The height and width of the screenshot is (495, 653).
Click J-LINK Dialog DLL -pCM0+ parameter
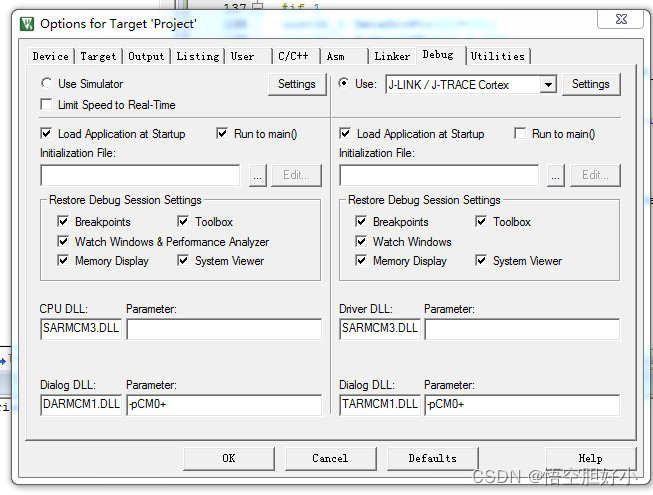522,405
